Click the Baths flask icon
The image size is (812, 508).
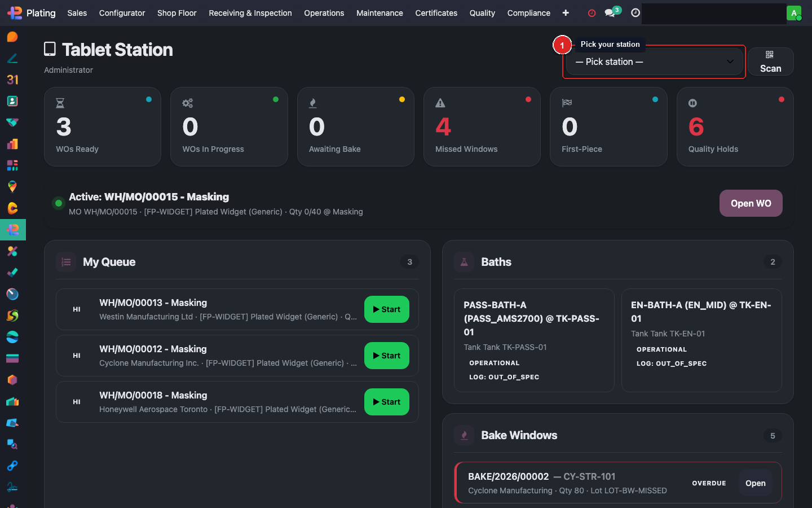pos(464,262)
